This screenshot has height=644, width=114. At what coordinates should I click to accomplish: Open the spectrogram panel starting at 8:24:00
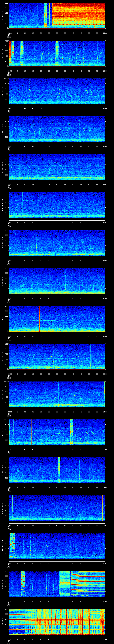pyautogui.click(x=57, y=546)
